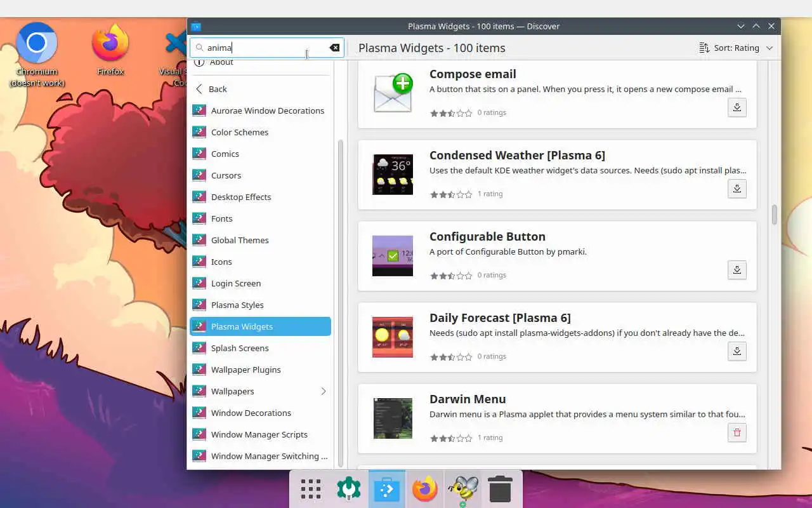Click the Compose email star rating

(x=451, y=113)
